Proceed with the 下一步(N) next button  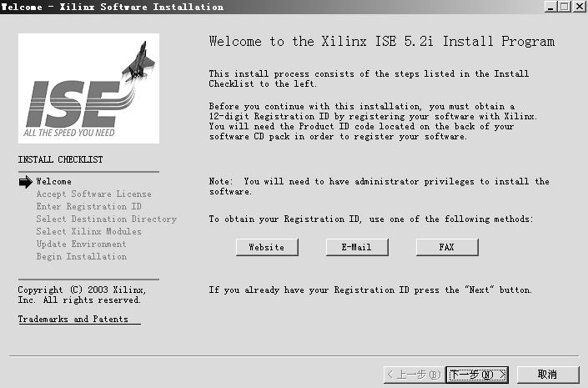(477, 375)
